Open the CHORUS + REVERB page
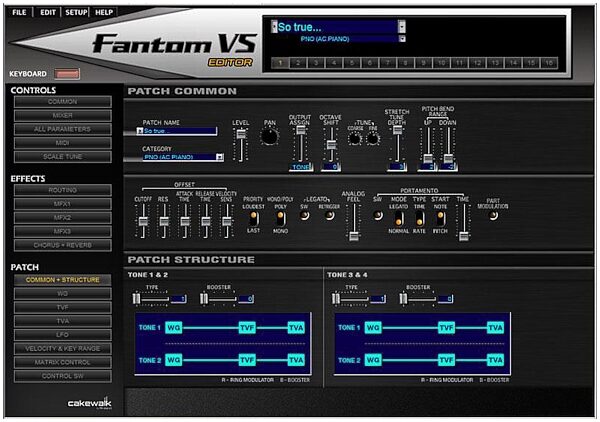600x422 pixels. pos(63,245)
